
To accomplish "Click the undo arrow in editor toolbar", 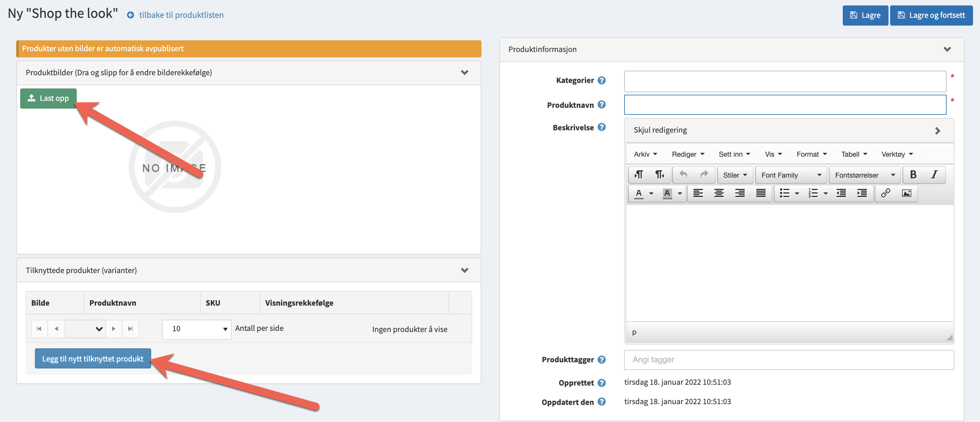I will coord(683,175).
